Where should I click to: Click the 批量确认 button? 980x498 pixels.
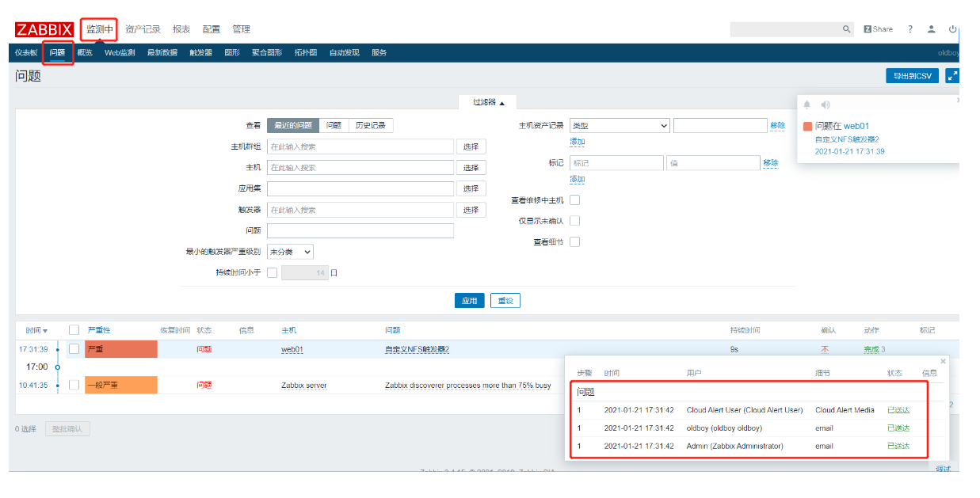pyautogui.click(x=67, y=428)
